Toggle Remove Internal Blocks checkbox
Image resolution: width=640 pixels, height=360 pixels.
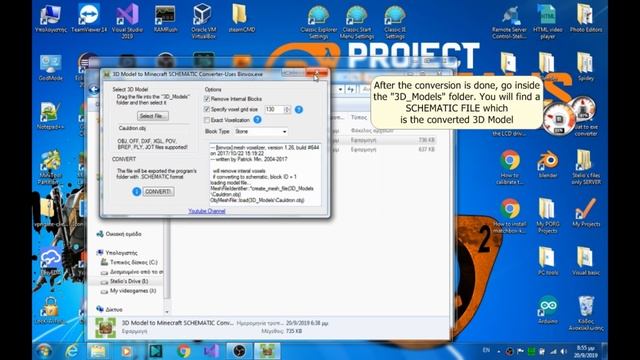coord(207,99)
